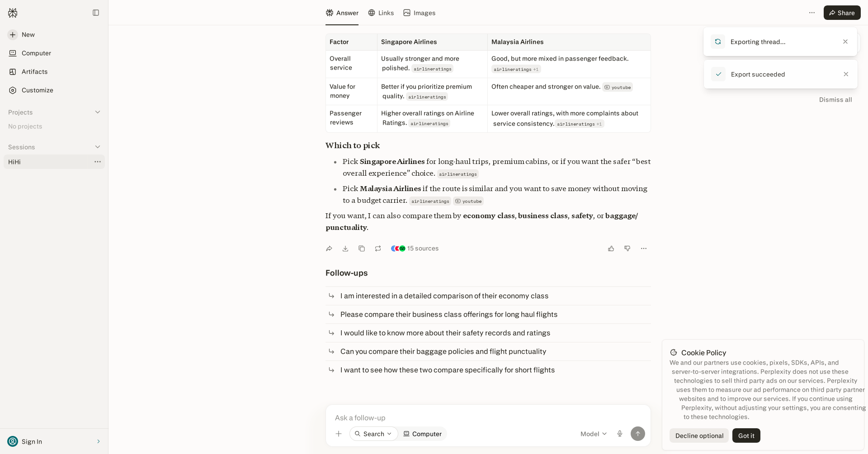Open the Search mode dropdown

pos(374,434)
